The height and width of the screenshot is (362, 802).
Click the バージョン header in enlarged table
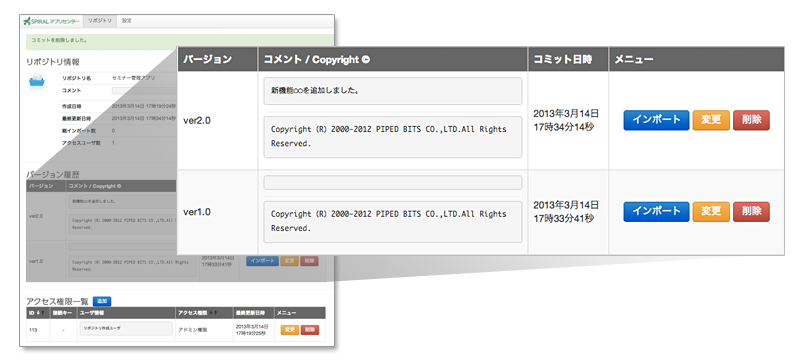218,59
